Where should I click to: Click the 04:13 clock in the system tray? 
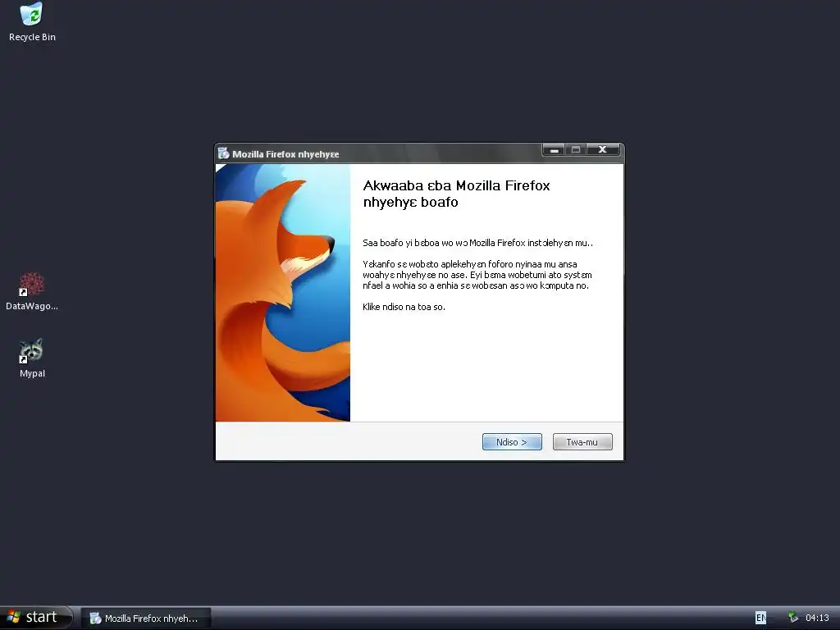click(x=817, y=619)
